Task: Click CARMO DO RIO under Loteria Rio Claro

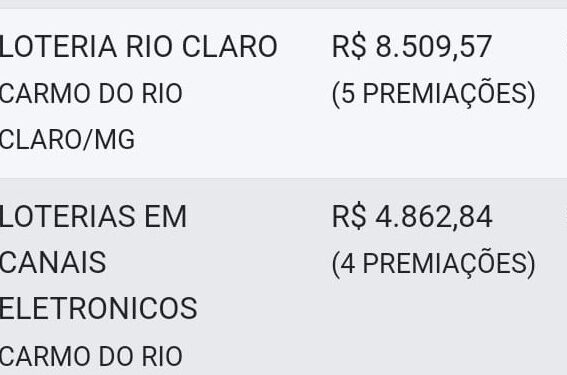Action: click(91, 94)
